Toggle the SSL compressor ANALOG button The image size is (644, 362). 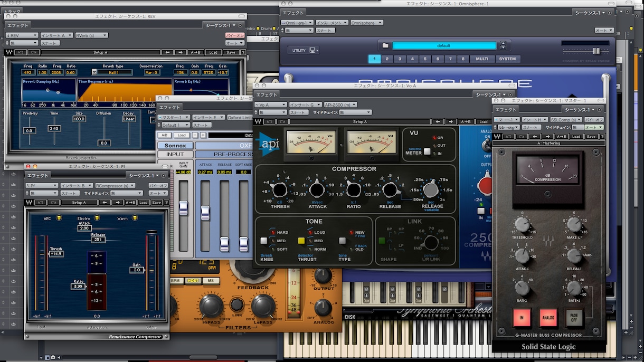548,318
